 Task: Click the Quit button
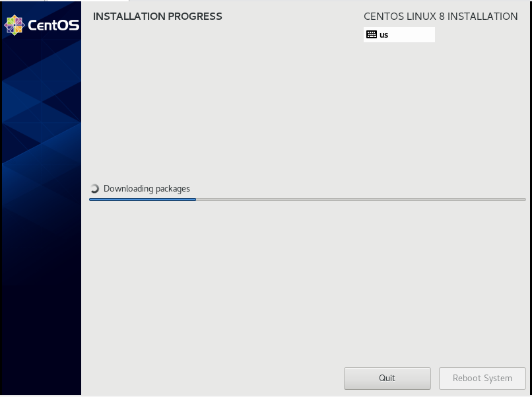387,378
